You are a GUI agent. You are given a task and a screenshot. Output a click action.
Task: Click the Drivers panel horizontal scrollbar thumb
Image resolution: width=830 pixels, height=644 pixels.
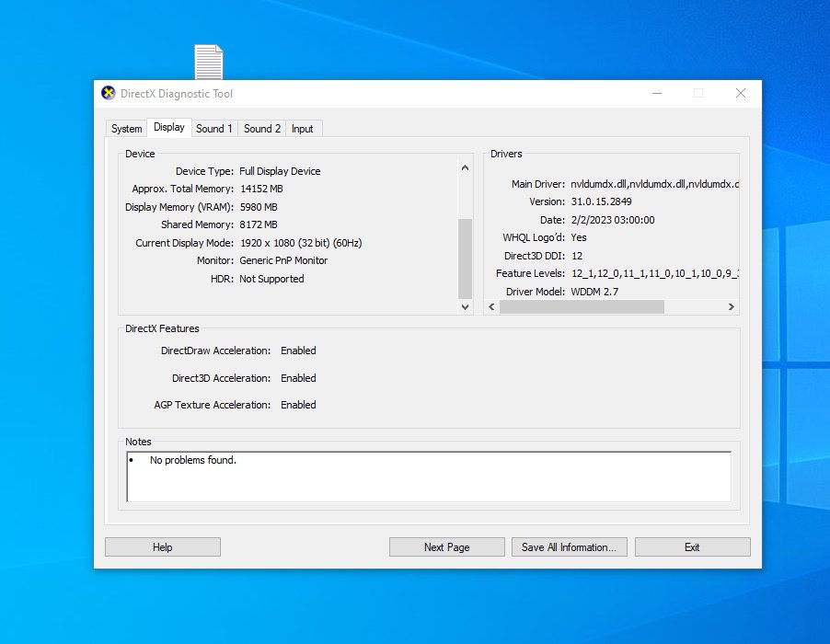point(582,307)
